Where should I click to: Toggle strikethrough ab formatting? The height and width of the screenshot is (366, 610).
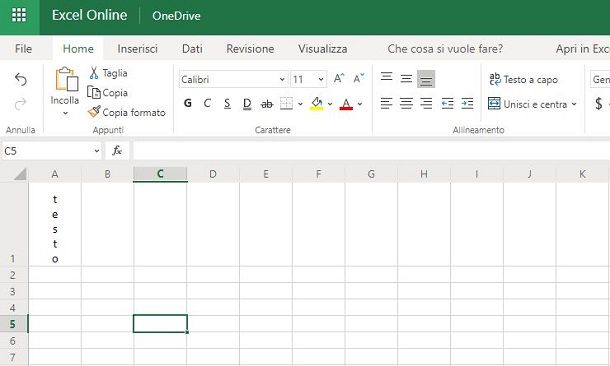click(267, 104)
